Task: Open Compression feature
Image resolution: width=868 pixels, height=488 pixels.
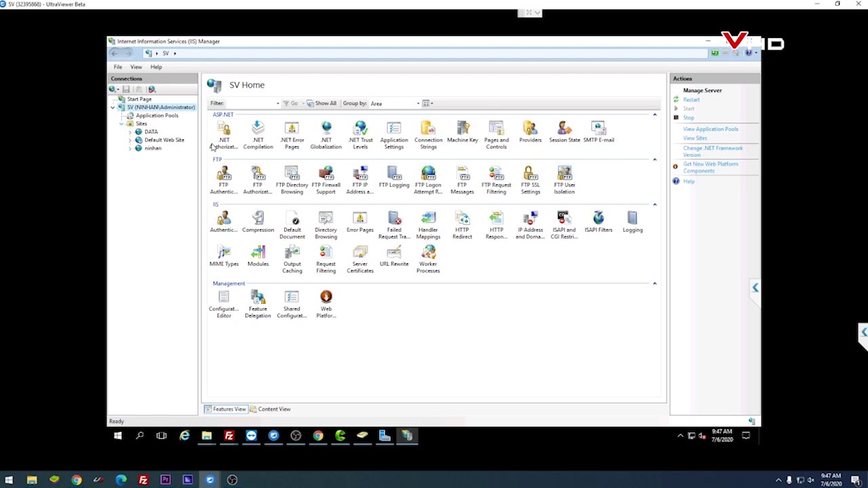Action: point(258,222)
